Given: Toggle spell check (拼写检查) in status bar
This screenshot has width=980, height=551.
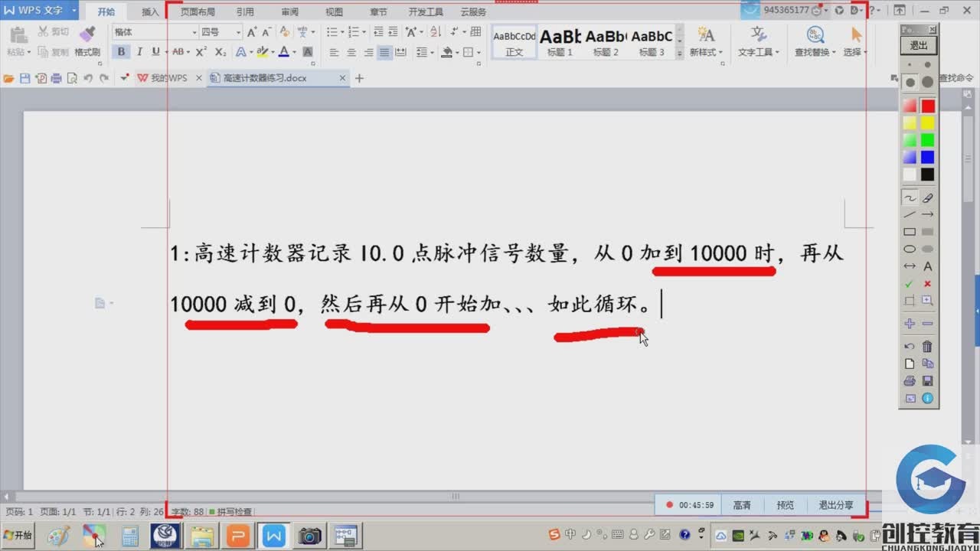Looking at the screenshot, I should click(x=230, y=511).
